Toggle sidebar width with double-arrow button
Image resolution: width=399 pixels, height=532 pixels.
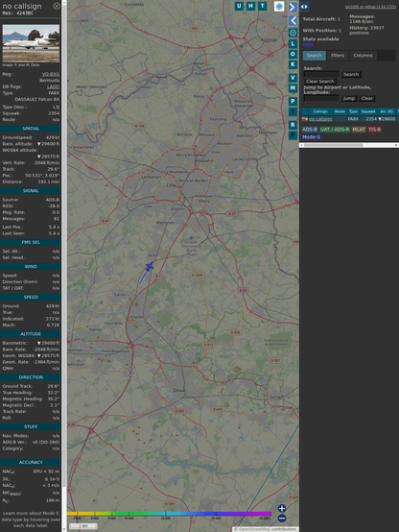point(304,7)
